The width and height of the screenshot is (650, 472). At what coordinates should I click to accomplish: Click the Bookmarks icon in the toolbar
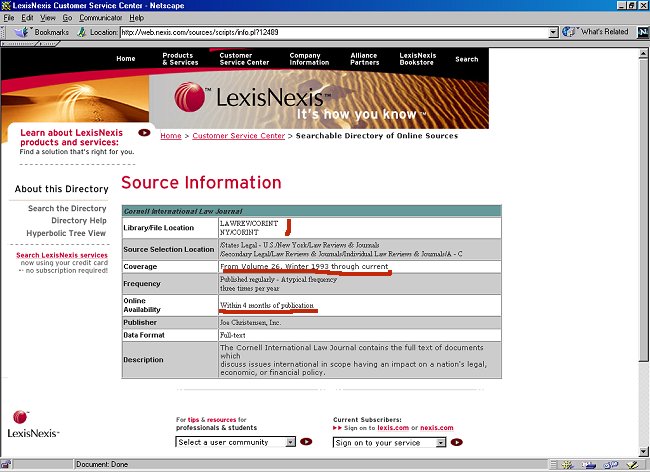click(x=23, y=32)
